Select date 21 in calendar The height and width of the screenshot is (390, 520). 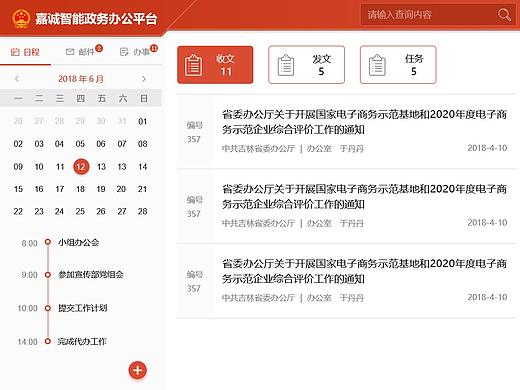[x=142, y=189]
